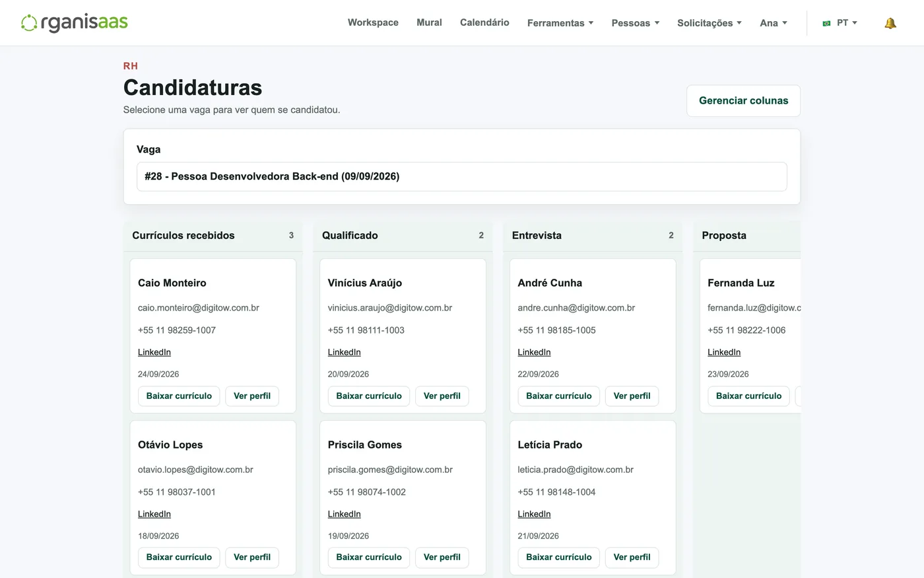
Task: View Otávio Lopes's profile
Action: [x=252, y=557]
